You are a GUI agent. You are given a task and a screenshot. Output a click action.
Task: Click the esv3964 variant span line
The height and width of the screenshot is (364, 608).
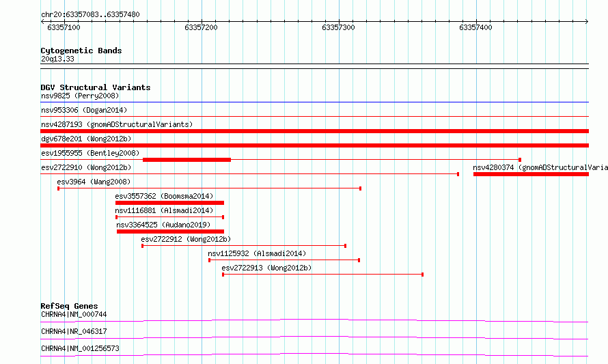tap(210, 188)
